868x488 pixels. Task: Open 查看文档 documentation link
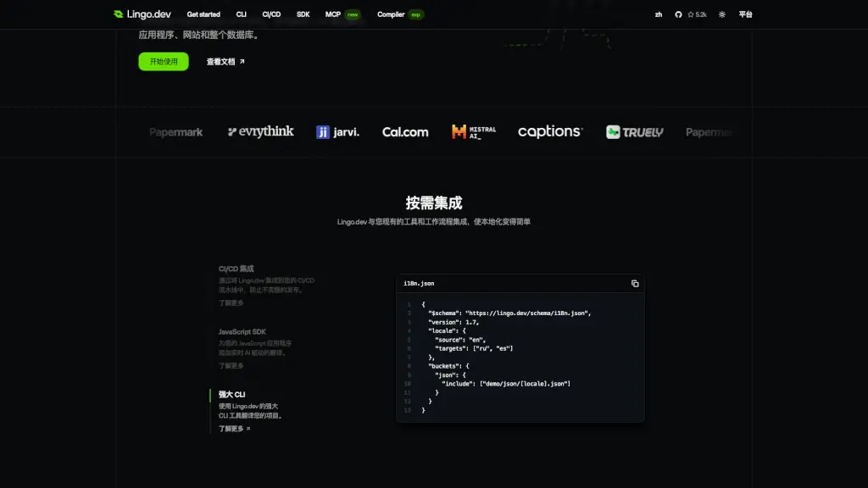pos(223,61)
